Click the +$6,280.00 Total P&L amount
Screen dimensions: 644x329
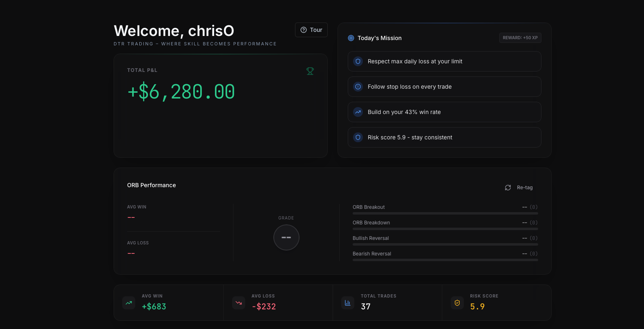click(181, 92)
